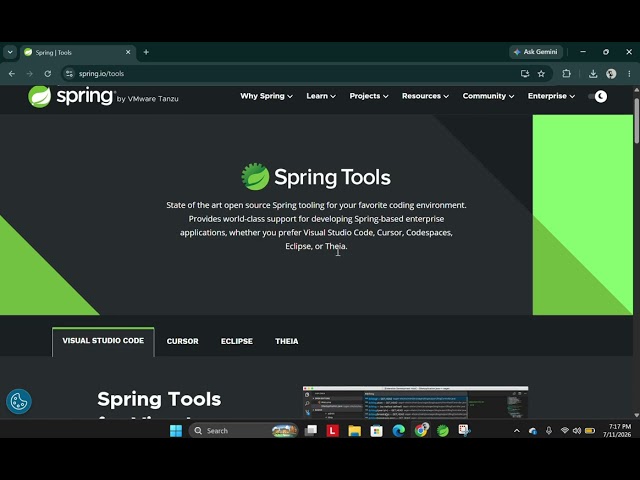This screenshot has width=640, height=480.
Task: Click the Spring Tools gear-leaf logo
Action: tap(255, 177)
